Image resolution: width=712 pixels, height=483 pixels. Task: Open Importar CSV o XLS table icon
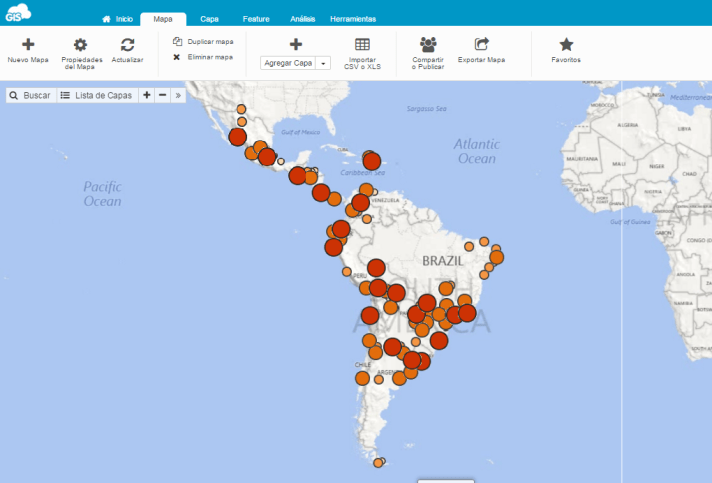pyautogui.click(x=362, y=44)
